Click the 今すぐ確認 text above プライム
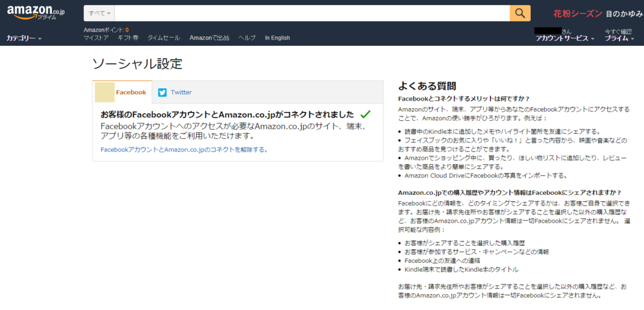 click(618, 31)
